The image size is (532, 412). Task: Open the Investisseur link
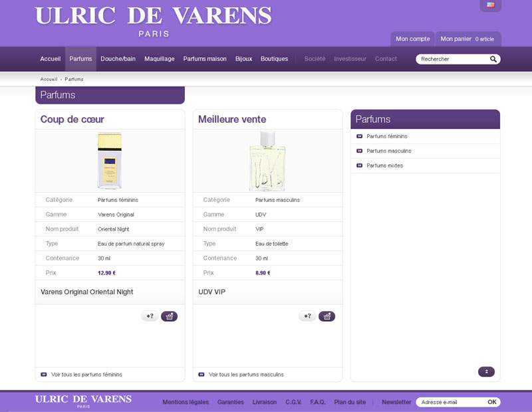click(350, 59)
